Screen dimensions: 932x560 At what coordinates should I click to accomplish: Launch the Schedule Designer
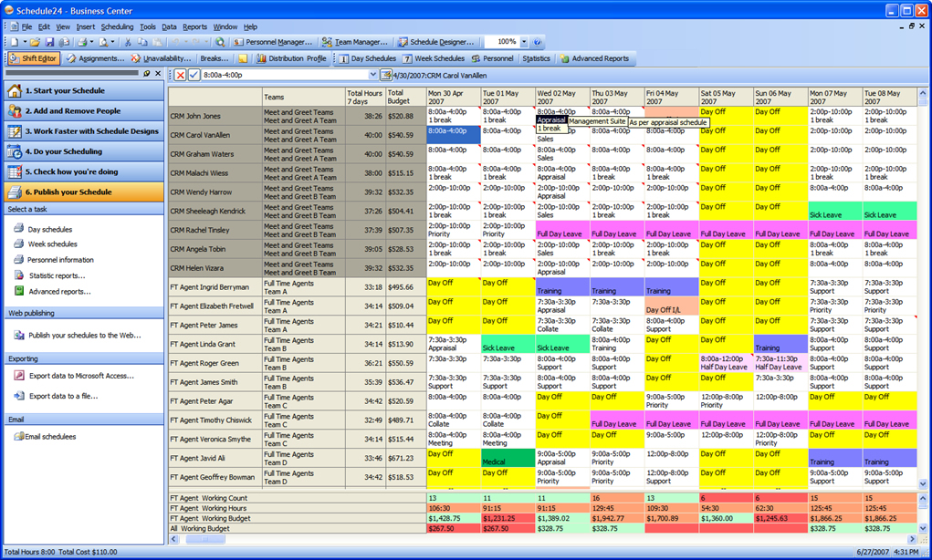[x=435, y=42]
